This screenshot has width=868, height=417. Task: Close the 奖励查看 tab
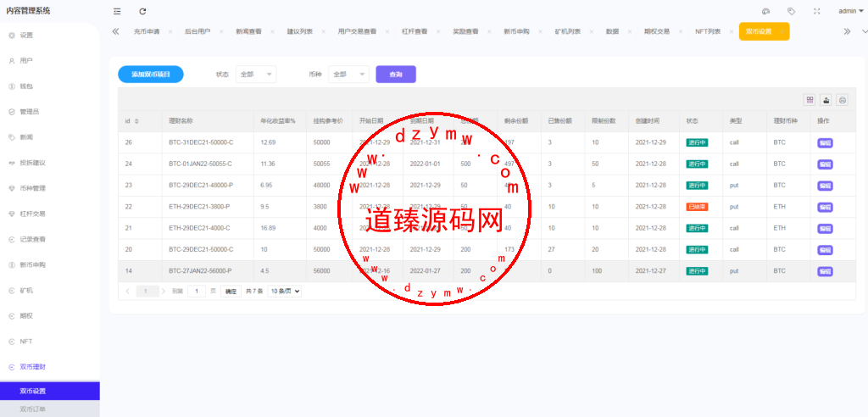pyautogui.click(x=489, y=31)
